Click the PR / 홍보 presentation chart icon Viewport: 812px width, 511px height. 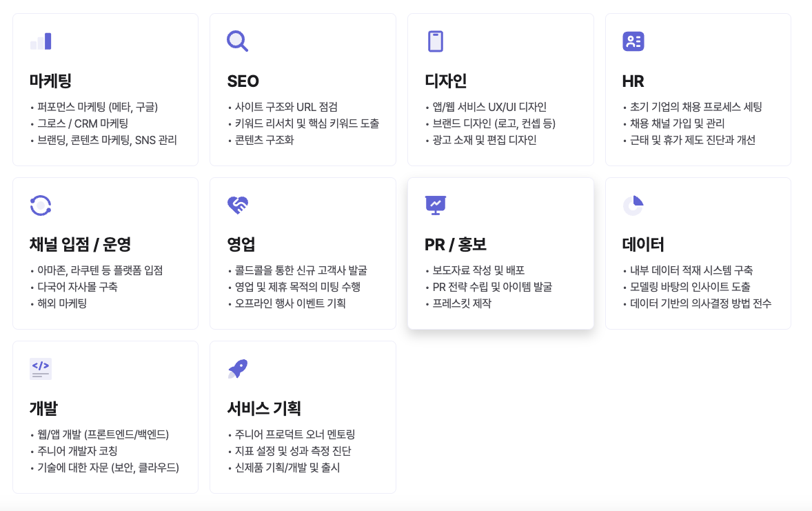click(x=435, y=205)
